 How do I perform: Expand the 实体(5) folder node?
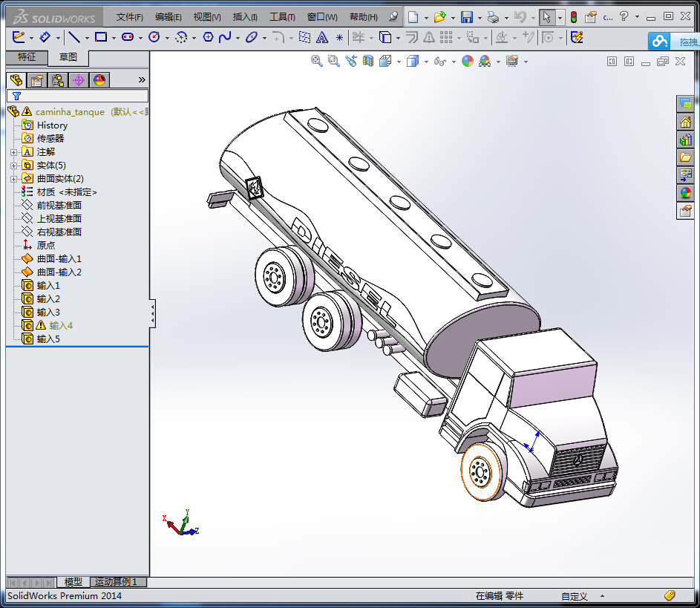point(13,166)
